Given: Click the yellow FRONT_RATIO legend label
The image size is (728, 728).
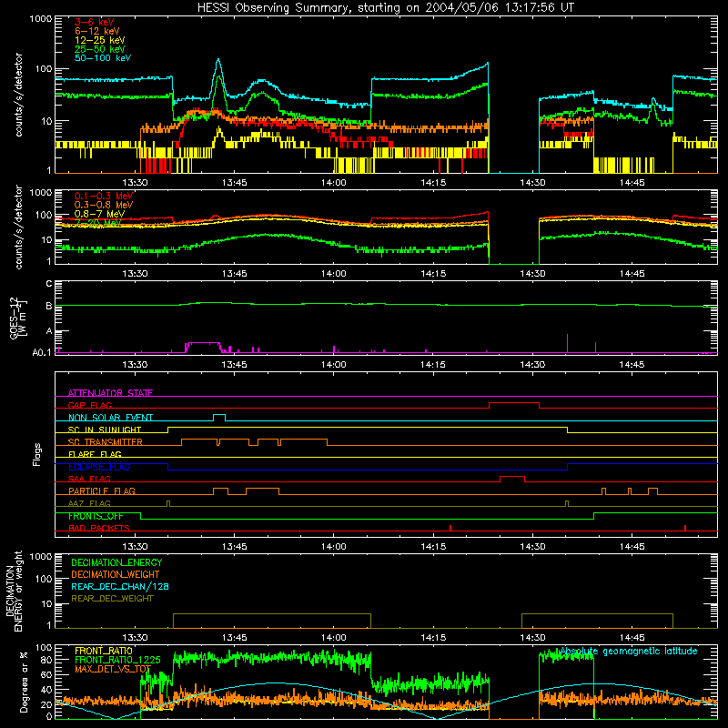Looking at the screenshot, I should pos(104,651).
